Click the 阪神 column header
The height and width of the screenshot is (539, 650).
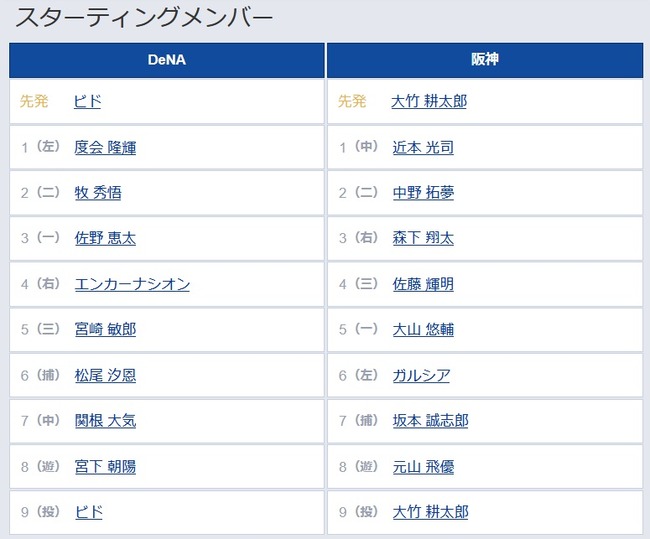tap(485, 60)
